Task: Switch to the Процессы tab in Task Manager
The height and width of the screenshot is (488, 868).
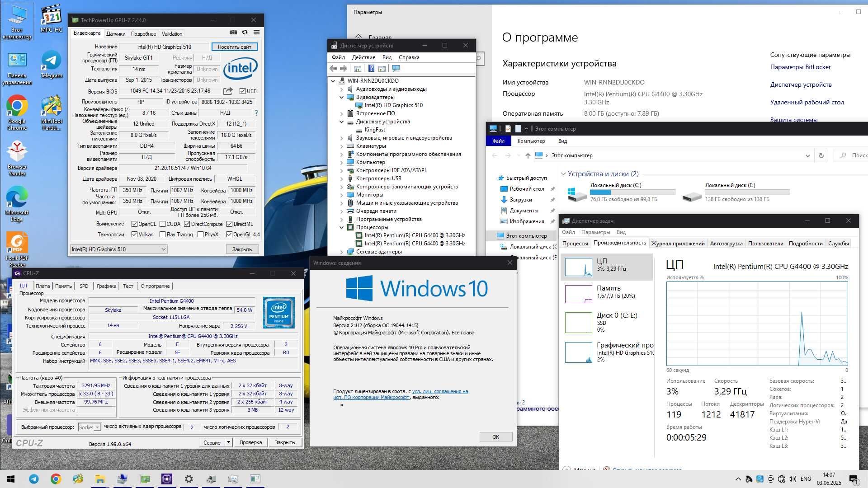Action: click(575, 244)
